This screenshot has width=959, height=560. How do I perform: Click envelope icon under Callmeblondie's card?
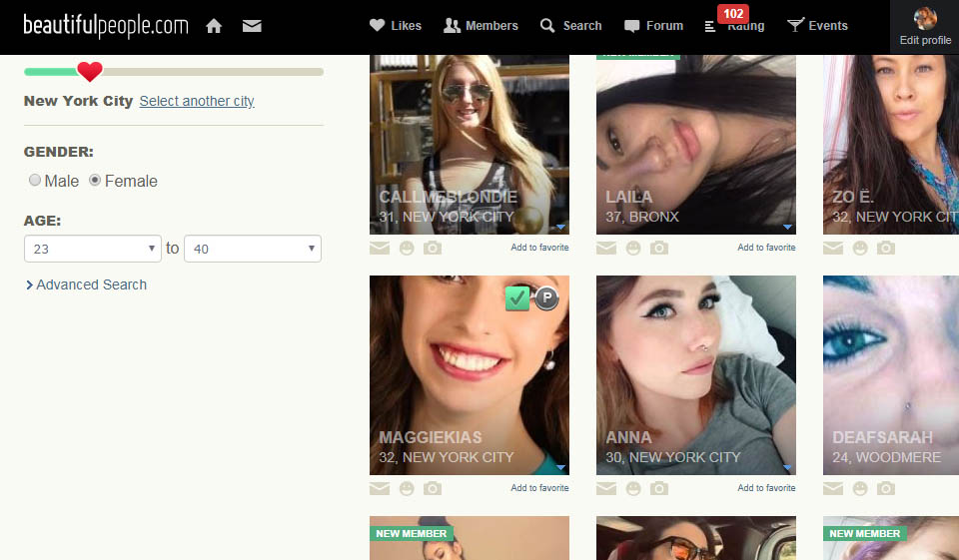click(380, 248)
